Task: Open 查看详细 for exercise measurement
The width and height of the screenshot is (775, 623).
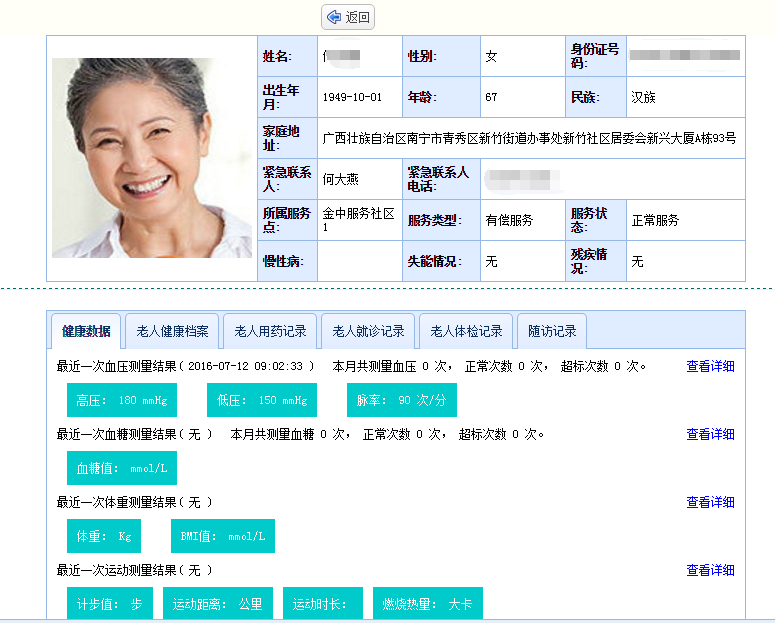Action: pos(710,570)
